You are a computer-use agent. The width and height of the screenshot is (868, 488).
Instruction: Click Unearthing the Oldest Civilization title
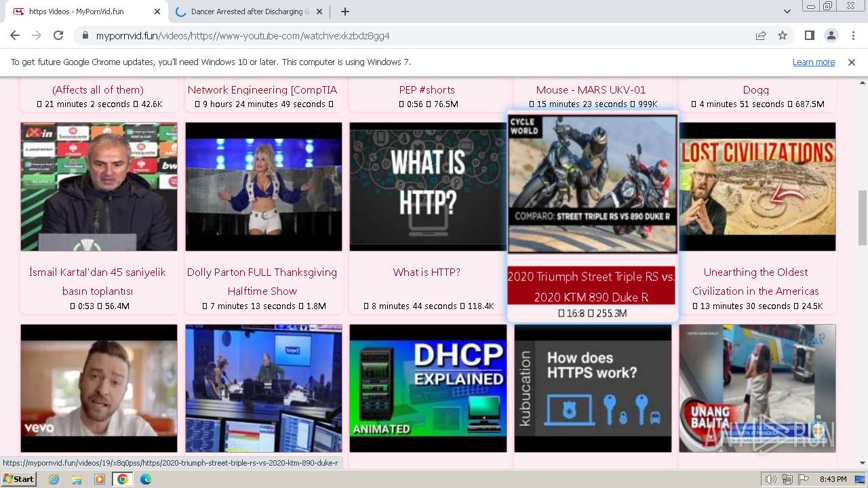point(755,281)
